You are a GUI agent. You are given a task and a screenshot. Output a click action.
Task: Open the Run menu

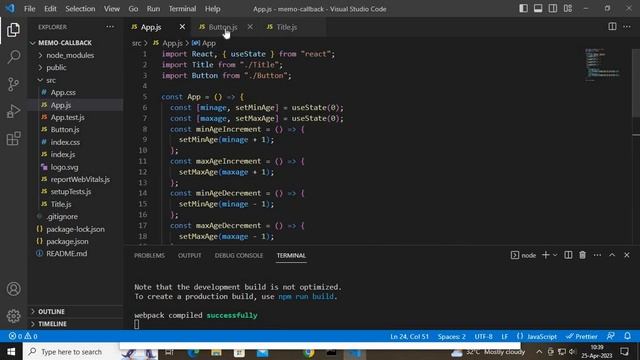(x=153, y=9)
